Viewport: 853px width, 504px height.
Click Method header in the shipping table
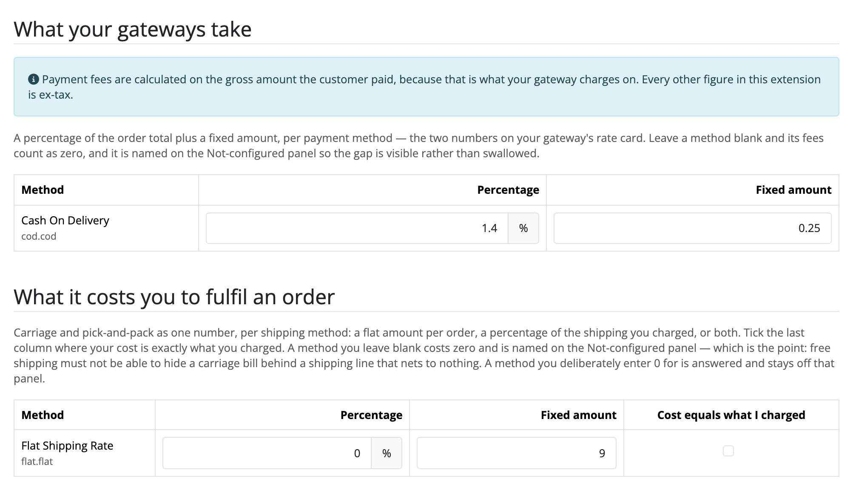click(x=43, y=415)
